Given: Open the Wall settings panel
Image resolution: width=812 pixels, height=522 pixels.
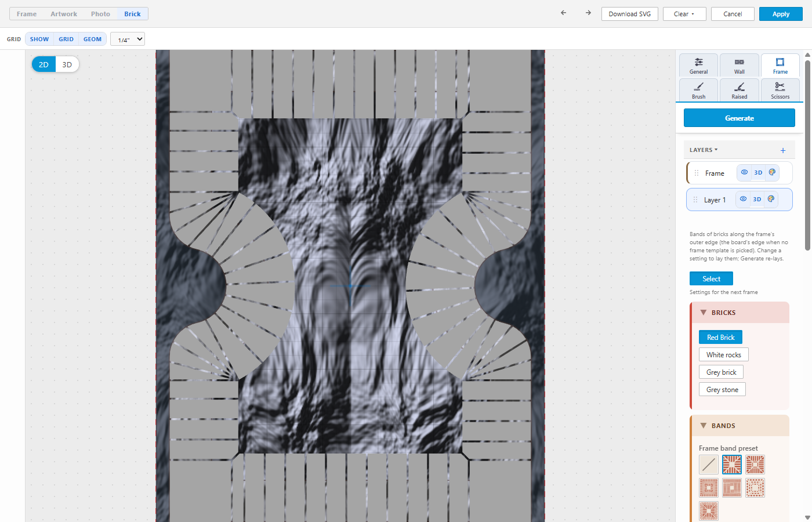Looking at the screenshot, I should tap(739, 66).
